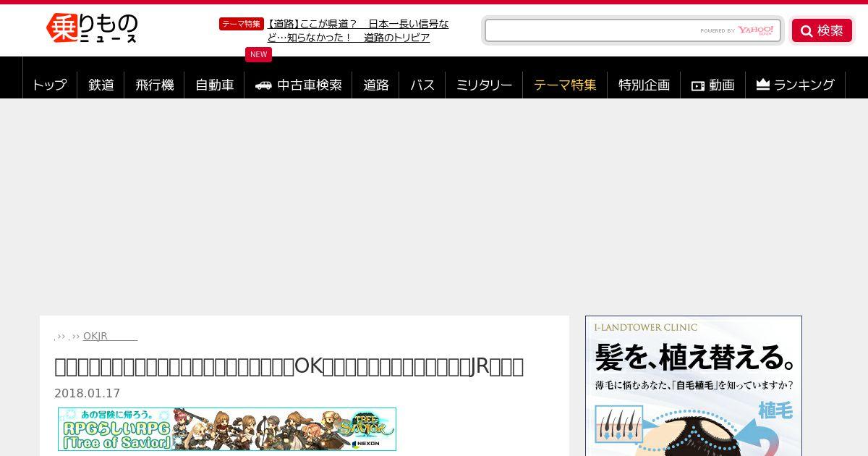Open the 自動車 navigation menu

click(215, 85)
